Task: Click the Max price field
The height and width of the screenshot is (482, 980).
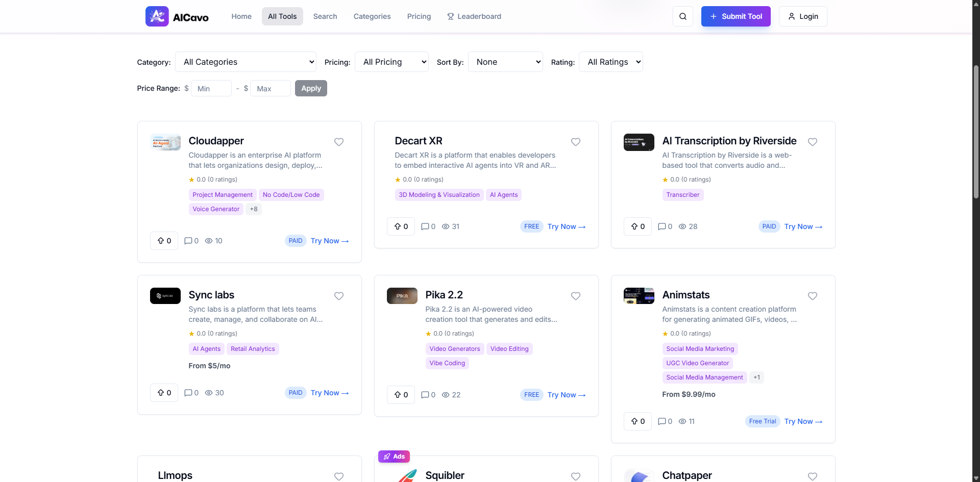Action: pyautogui.click(x=271, y=88)
